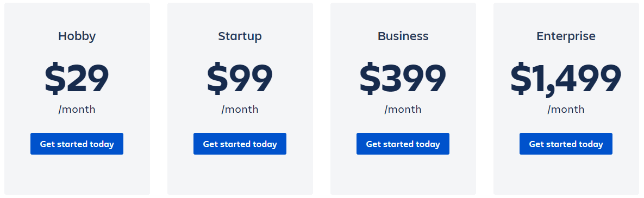
Task: Choose Get started today for Business plan
Action: tap(403, 144)
